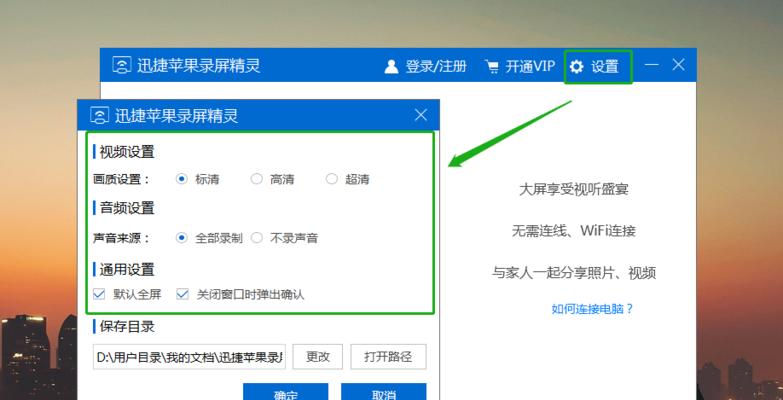Click 与家人一起分享照片、视频 text
Viewport: 783px width, 400px height.
tap(573, 273)
